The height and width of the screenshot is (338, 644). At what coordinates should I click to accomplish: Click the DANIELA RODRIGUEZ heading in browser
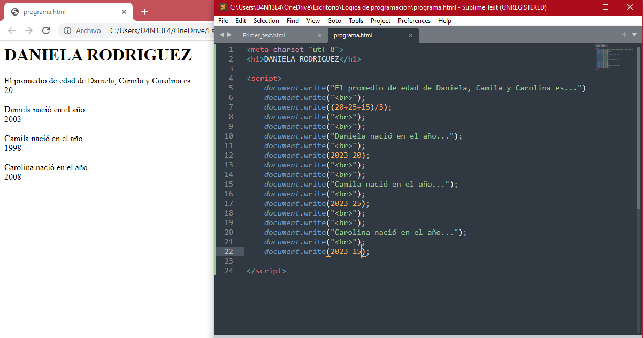tap(98, 55)
